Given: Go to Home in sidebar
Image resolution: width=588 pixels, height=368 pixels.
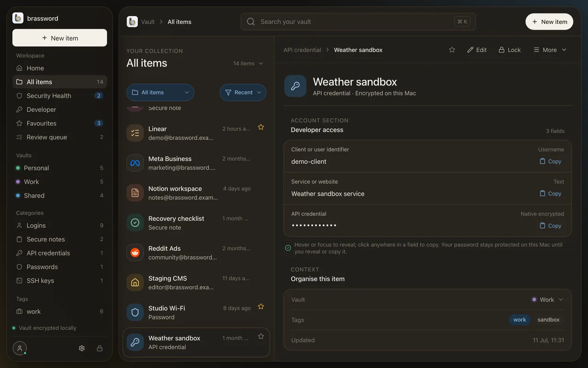Looking at the screenshot, I should click(x=60, y=68).
